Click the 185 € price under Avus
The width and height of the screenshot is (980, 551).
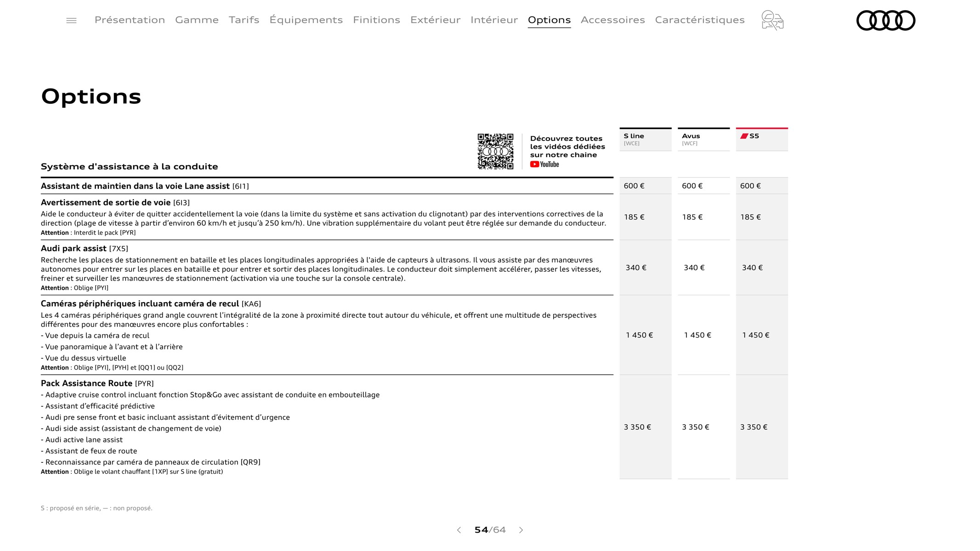(x=692, y=217)
